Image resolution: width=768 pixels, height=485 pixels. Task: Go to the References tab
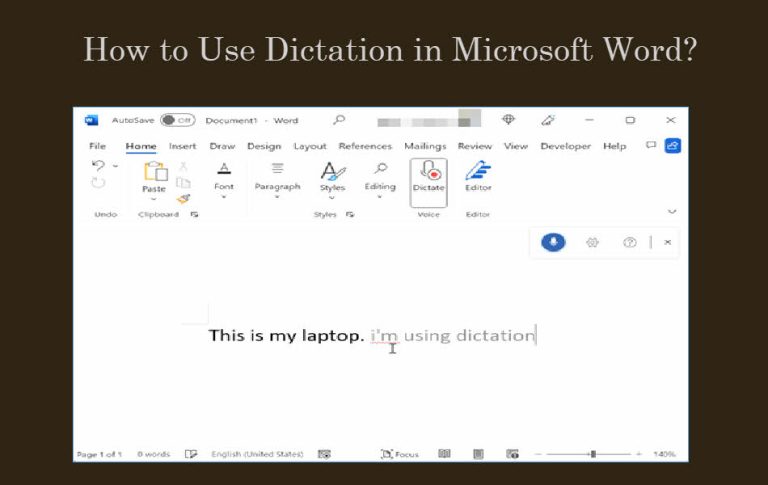(365, 146)
